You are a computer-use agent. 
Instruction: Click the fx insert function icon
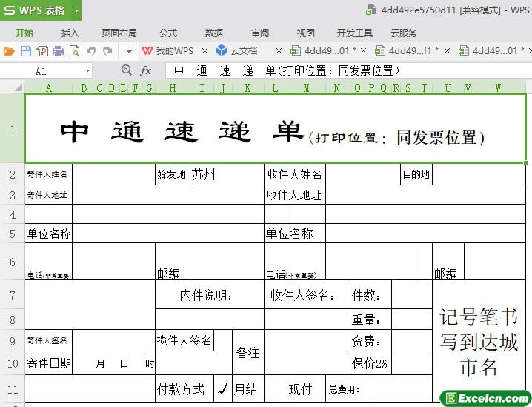(146, 70)
